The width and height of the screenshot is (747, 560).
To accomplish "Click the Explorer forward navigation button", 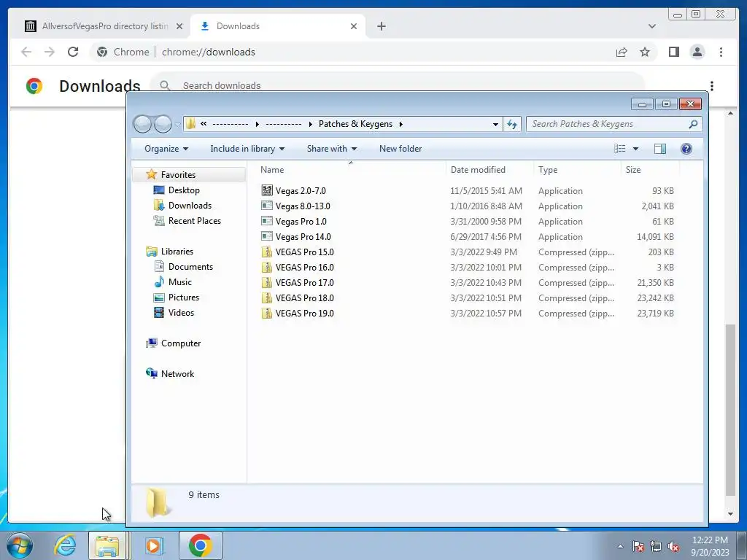I will click(x=163, y=124).
